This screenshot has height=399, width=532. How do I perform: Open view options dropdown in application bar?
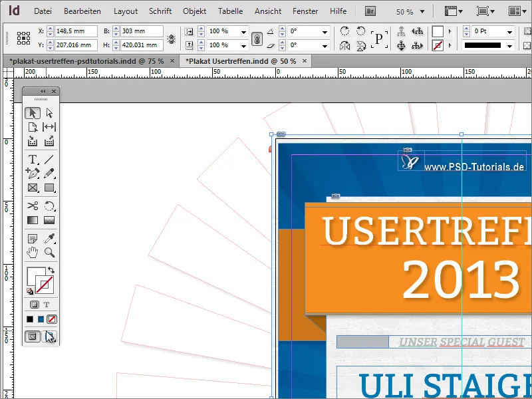tap(454, 11)
